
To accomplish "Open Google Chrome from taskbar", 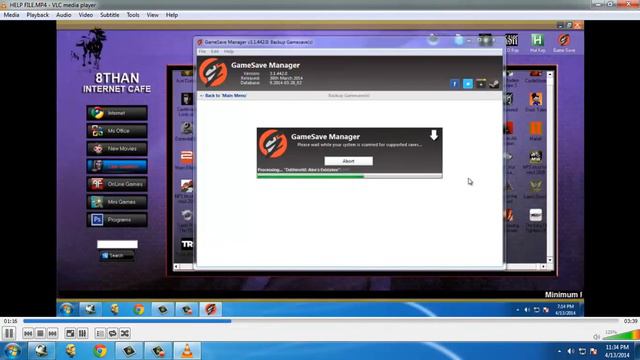I will click(100, 351).
